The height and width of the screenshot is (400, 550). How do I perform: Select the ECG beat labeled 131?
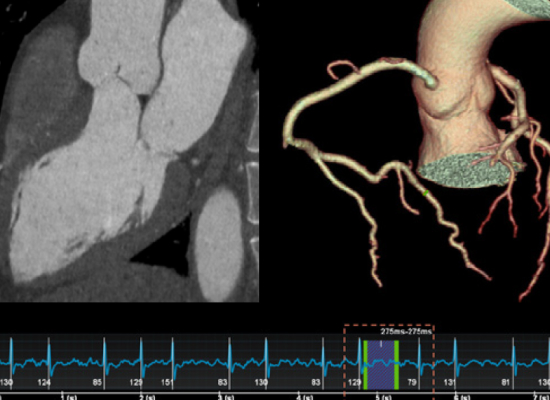[x=450, y=382]
